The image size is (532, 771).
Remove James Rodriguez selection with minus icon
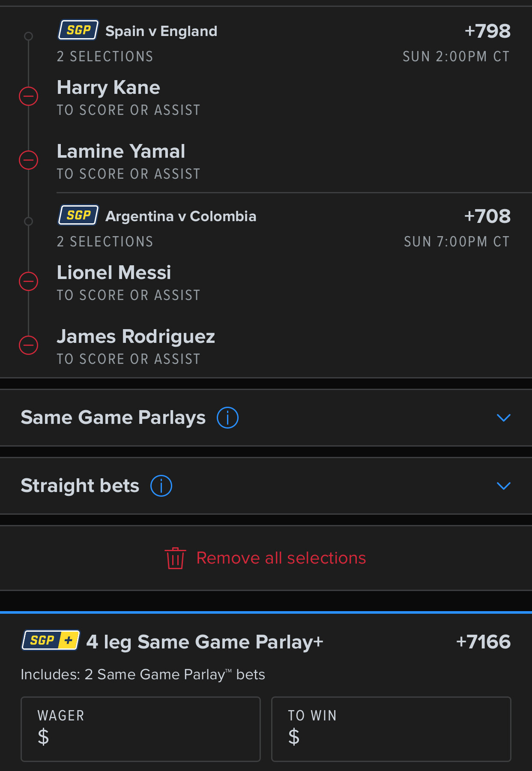pyautogui.click(x=29, y=345)
